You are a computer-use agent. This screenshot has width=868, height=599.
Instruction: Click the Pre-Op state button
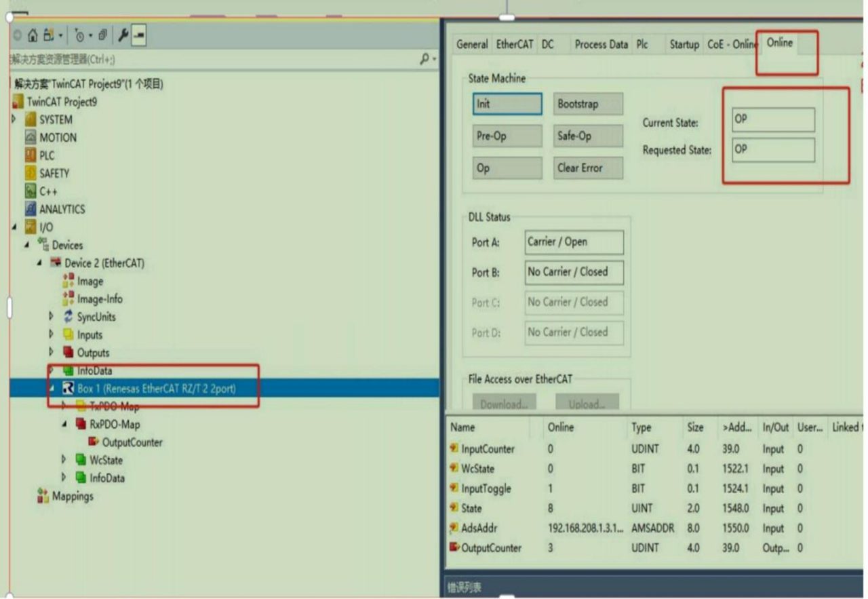click(507, 136)
